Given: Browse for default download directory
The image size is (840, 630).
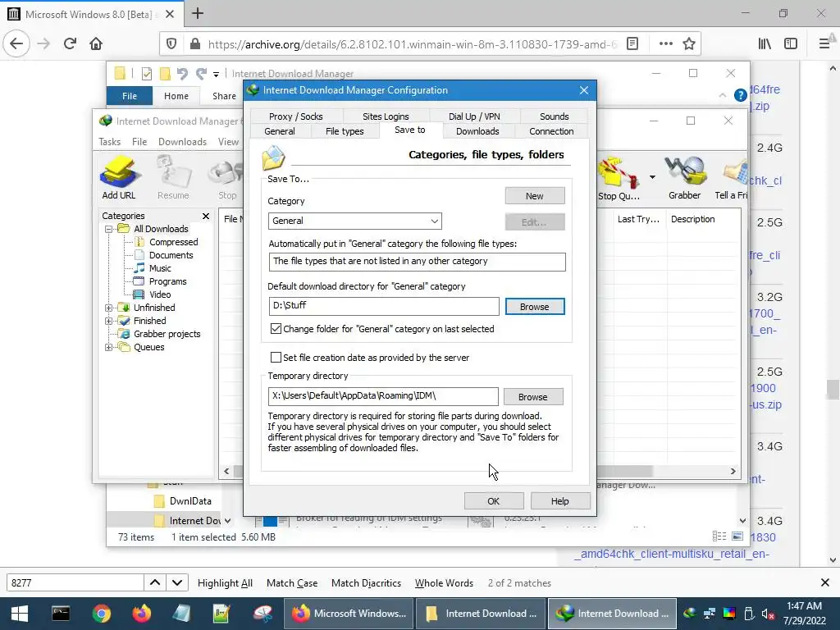Looking at the screenshot, I should [535, 307].
